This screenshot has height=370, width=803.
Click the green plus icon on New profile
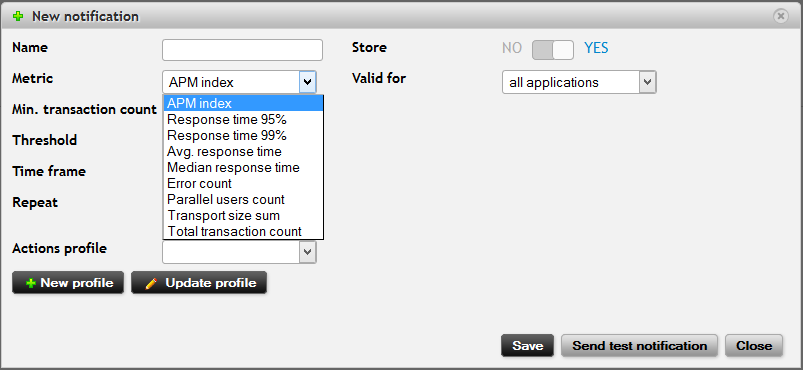pos(31,283)
